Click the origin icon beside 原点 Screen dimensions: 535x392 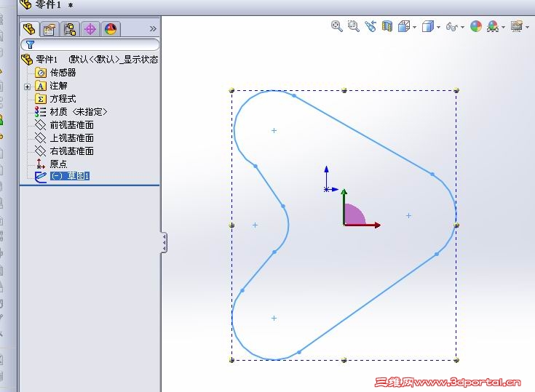40,164
